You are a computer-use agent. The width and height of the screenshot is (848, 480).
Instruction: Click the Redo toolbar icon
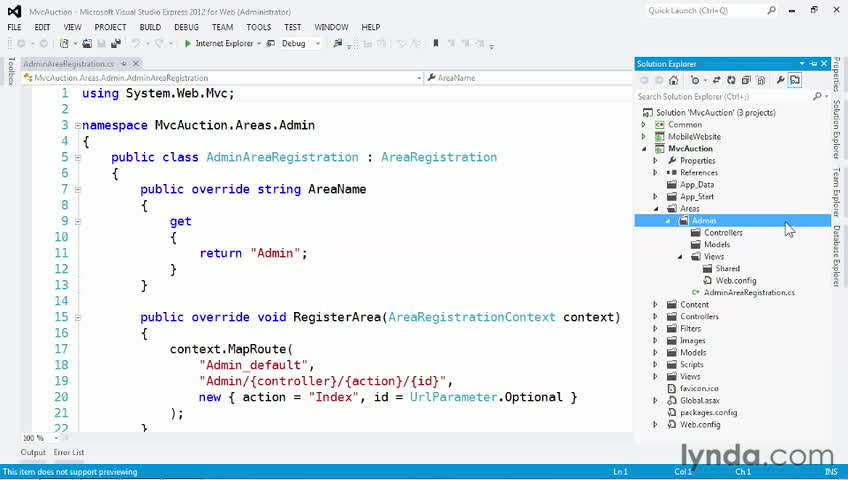[x=159, y=43]
